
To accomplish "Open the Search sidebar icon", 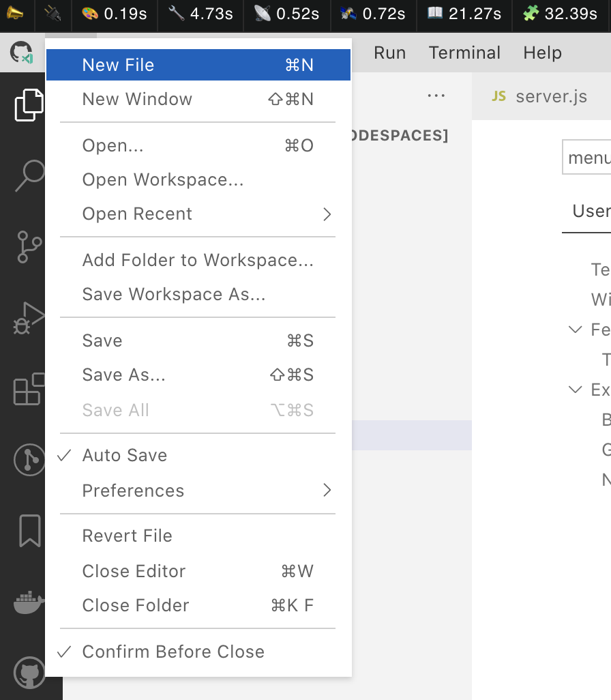I will tap(29, 176).
